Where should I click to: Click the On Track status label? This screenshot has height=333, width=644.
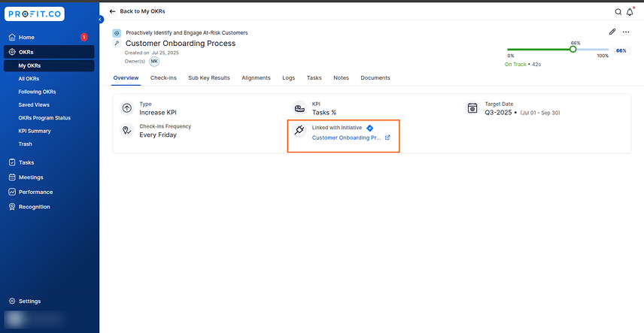click(x=515, y=65)
